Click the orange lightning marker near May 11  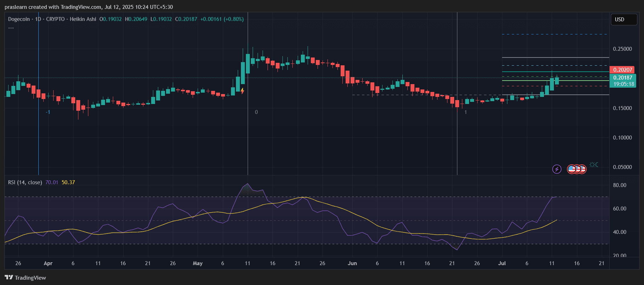[242, 91]
